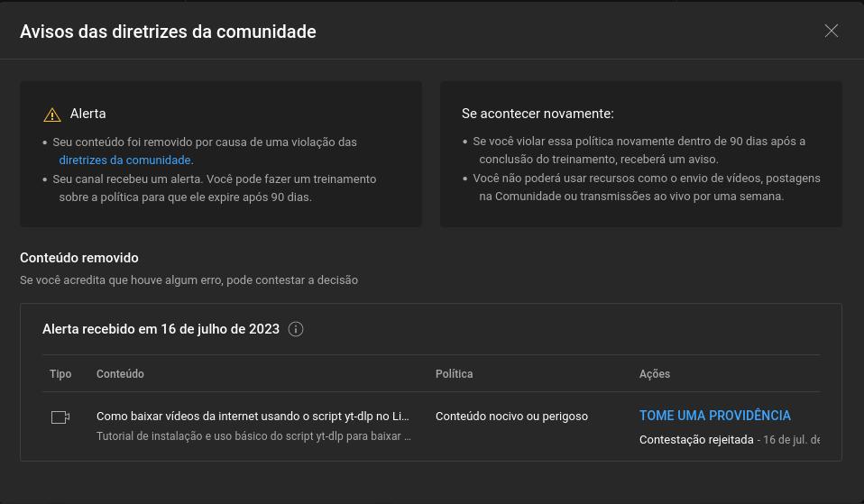The height and width of the screenshot is (504, 864).
Task: Click the Conteúdo column header
Action: [x=120, y=374]
